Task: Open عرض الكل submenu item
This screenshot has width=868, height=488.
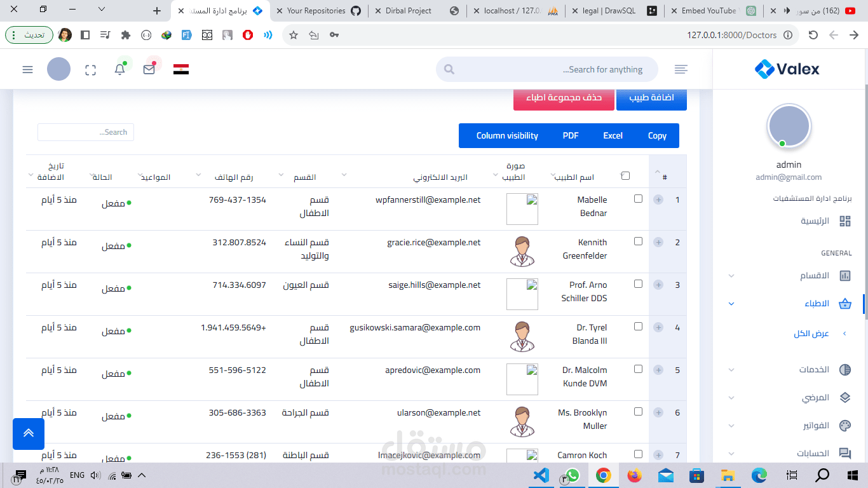Action: (811, 334)
